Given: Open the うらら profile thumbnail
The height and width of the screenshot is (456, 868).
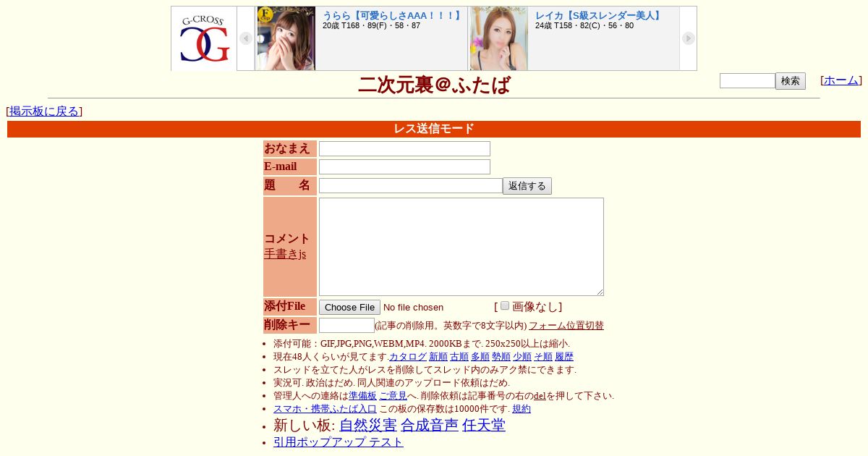Looking at the screenshot, I should (286, 39).
